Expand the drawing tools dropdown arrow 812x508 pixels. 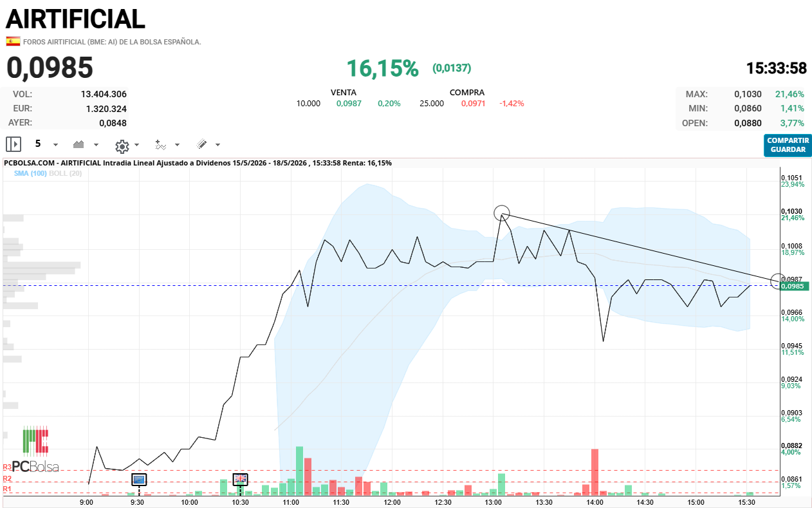click(x=218, y=145)
